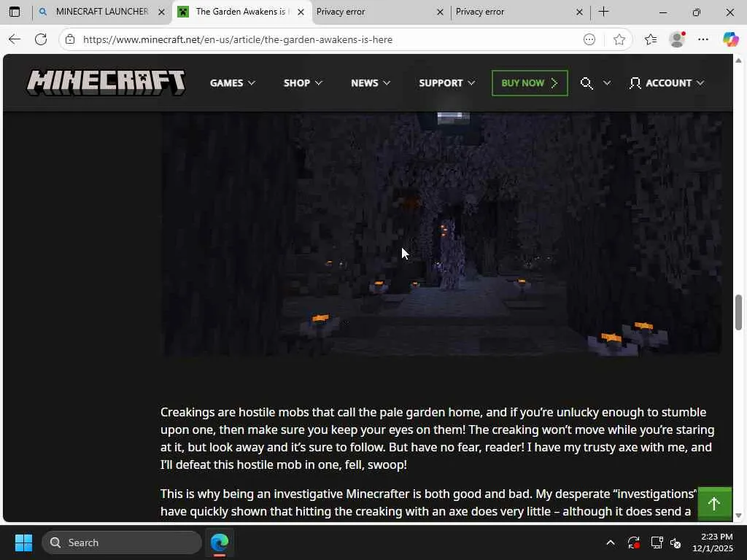Click the paragraph starting 'Creakings are hostile mobs'

[x=438, y=438]
